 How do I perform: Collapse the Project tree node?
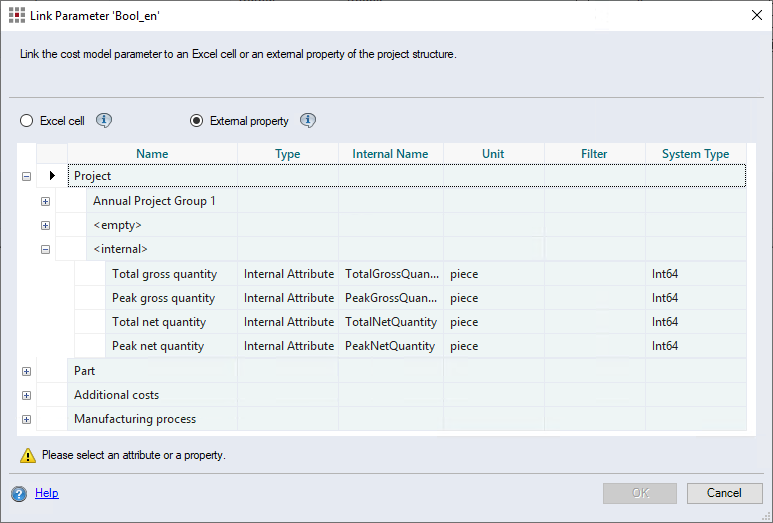click(27, 176)
